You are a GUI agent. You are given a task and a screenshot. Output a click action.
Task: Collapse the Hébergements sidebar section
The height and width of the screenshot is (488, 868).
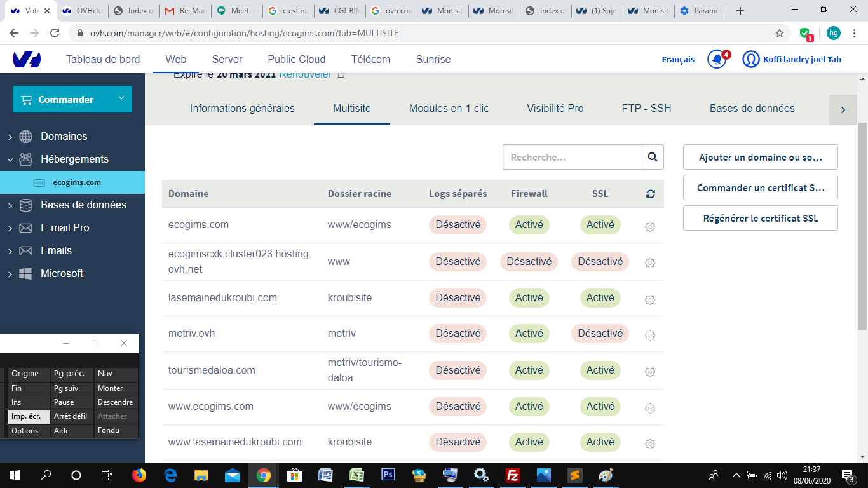pyautogui.click(x=10, y=159)
